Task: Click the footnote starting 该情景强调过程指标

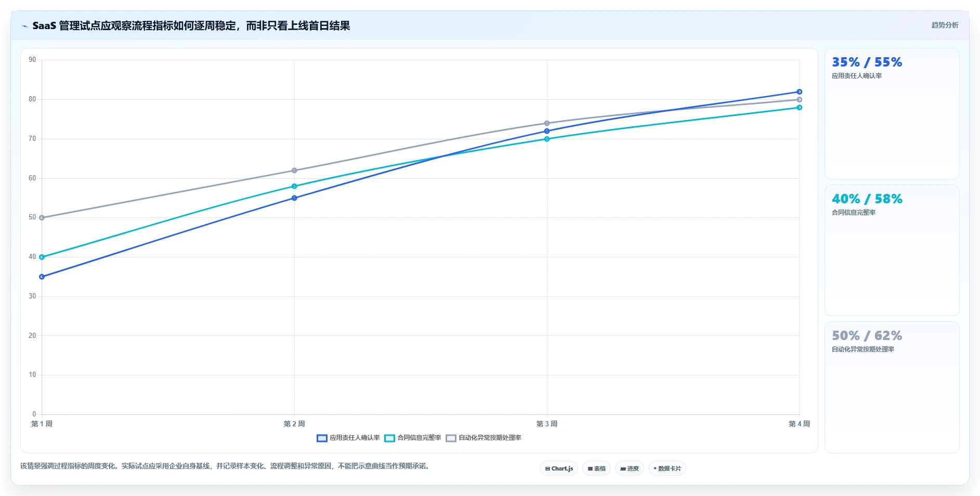Action: click(x=226, y=466)
